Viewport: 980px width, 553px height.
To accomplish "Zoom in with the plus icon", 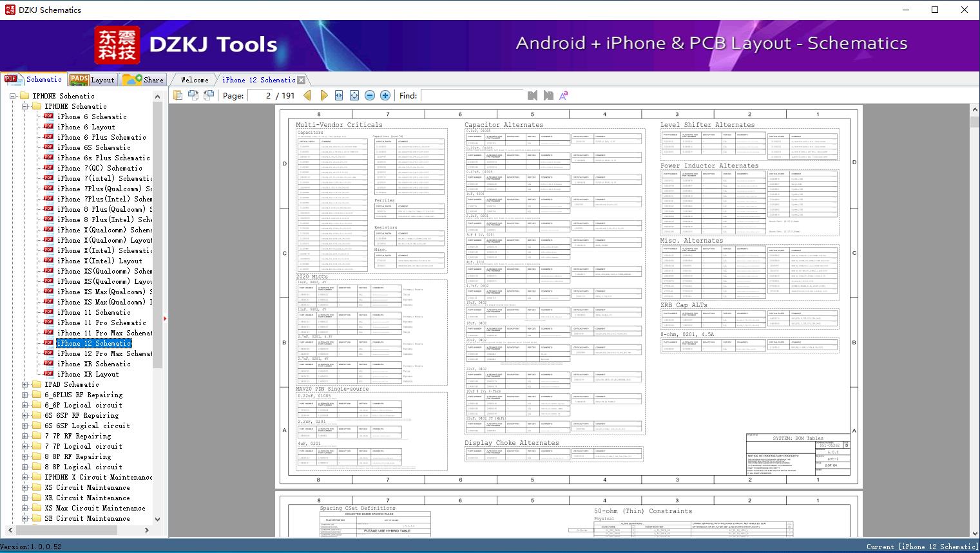I will (385, 95).
